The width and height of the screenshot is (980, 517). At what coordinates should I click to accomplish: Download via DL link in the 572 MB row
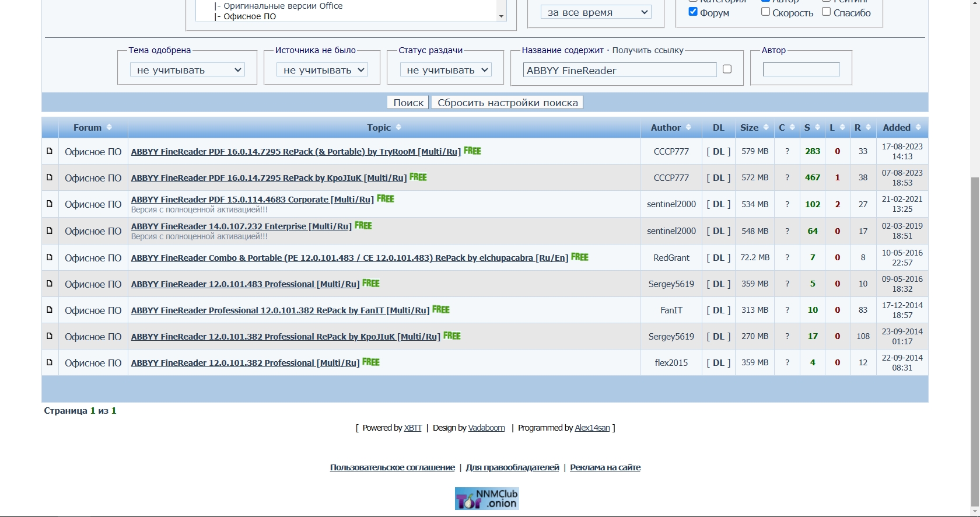[x=718, y=177]
